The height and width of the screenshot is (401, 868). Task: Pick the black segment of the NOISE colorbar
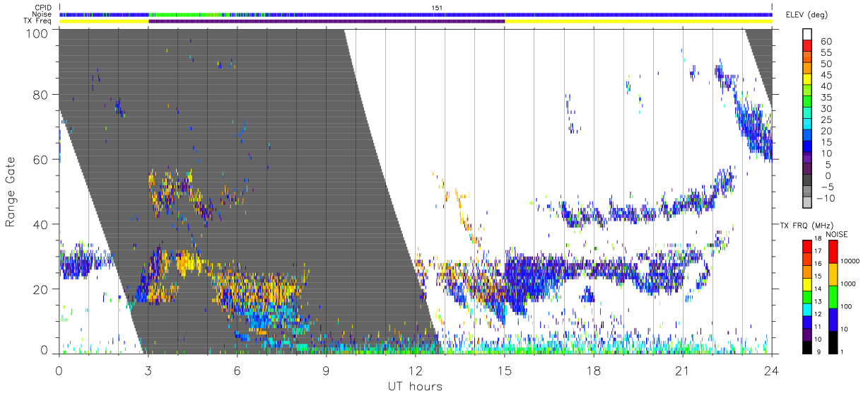pyautogui.click(x=833, y=342)
